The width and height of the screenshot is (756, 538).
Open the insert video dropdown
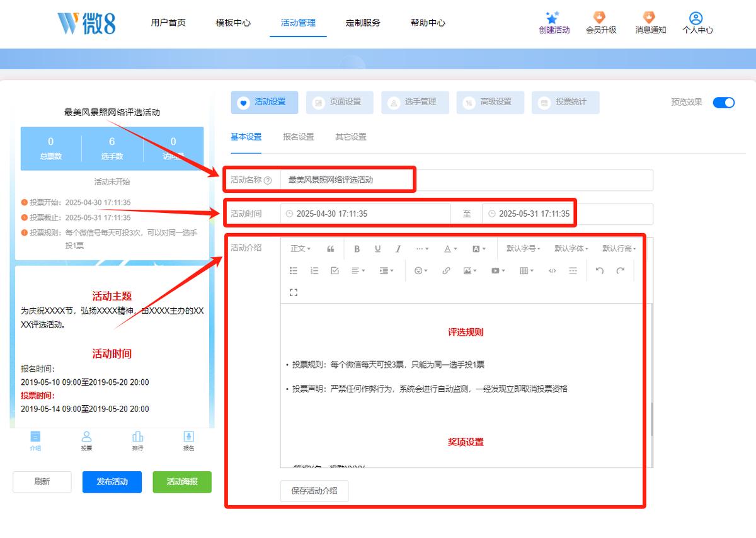pyautogui.click(x=498, y=270)
